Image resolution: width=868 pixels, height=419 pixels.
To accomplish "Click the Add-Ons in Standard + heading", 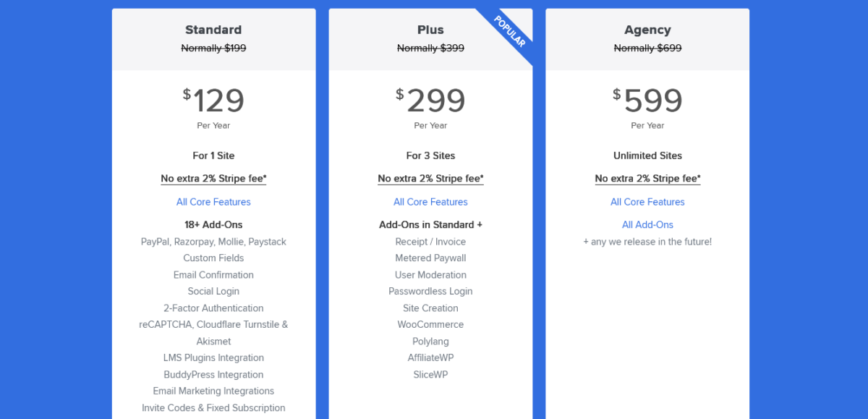I will tap(430, 224).
